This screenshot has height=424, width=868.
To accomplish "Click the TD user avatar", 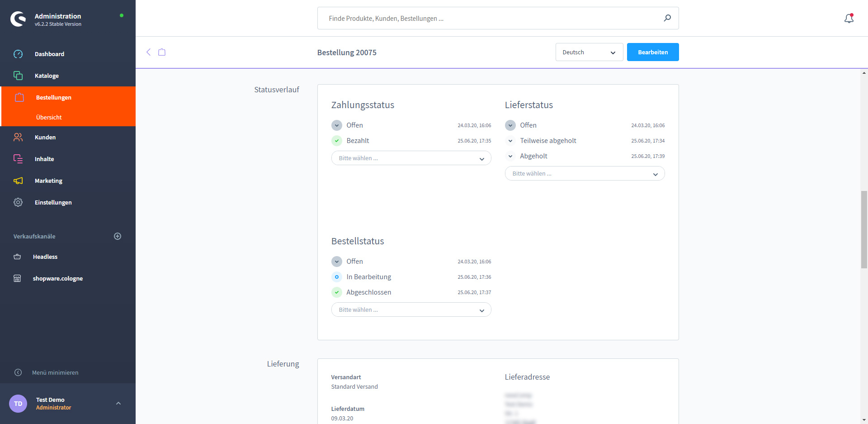I will 18,404.
